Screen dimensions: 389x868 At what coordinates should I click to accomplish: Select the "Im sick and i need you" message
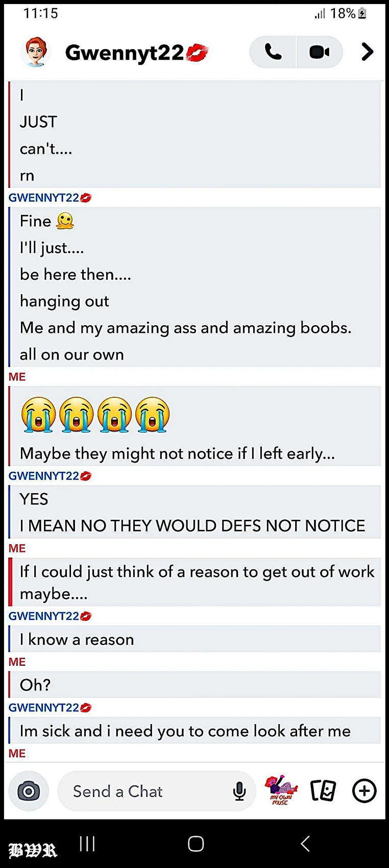[195, 731]
